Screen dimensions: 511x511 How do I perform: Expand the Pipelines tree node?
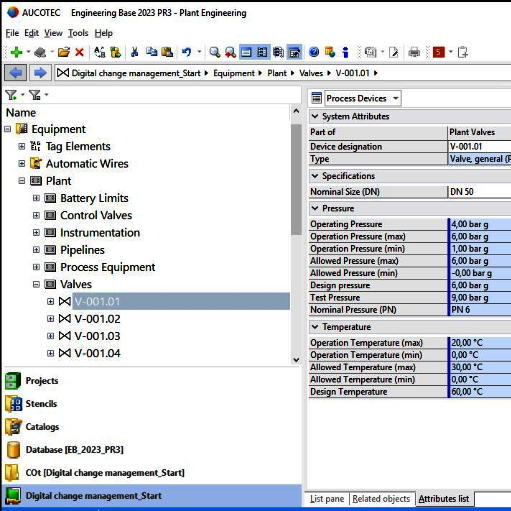(x=36, y=250)
